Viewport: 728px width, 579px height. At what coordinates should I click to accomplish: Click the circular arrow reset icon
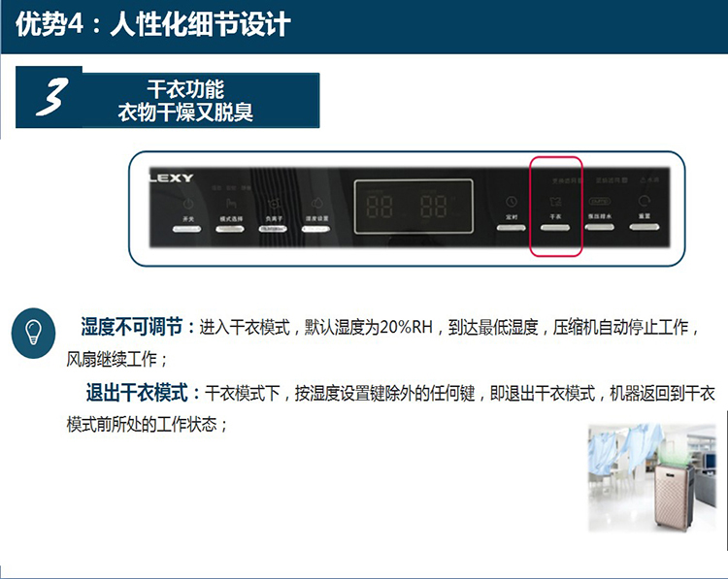point(645,201)
